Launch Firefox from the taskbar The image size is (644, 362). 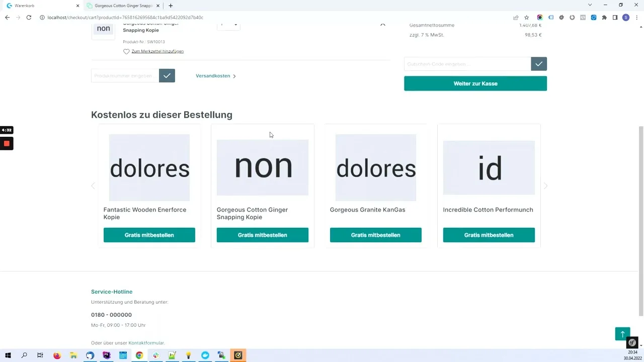pyautogui.click(x=57, y=355)
